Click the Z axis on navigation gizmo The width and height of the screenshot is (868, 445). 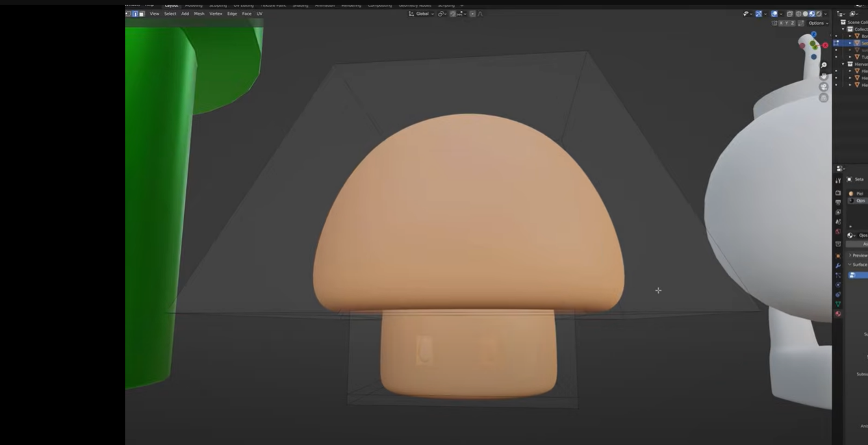coord(814,34)
